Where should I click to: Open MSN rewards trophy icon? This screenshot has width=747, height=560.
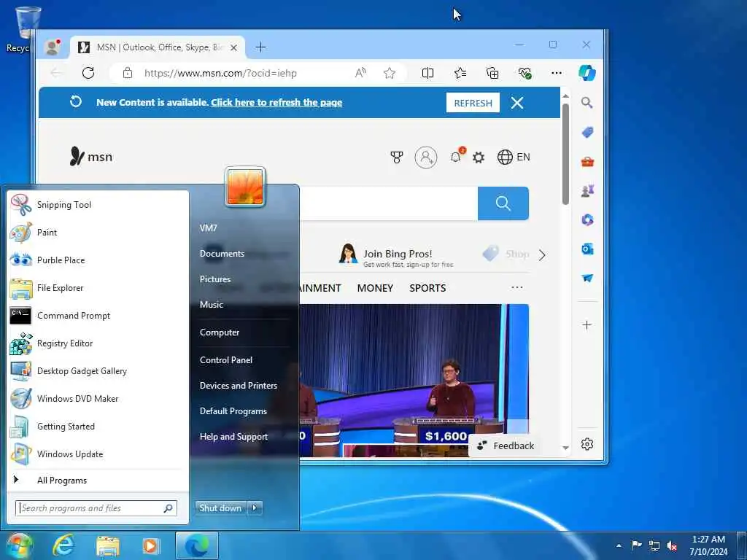[x=396, y=157]
